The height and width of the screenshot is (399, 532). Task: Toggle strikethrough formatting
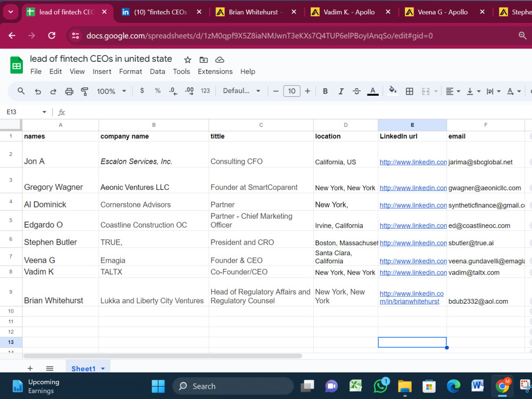tap(356, 91)
